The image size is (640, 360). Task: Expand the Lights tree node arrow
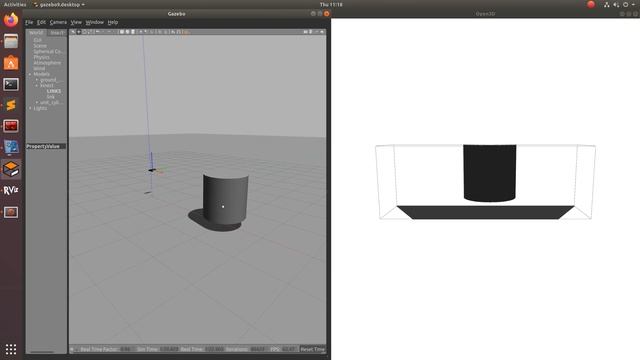pyautogui.click(x=30, y=108)
